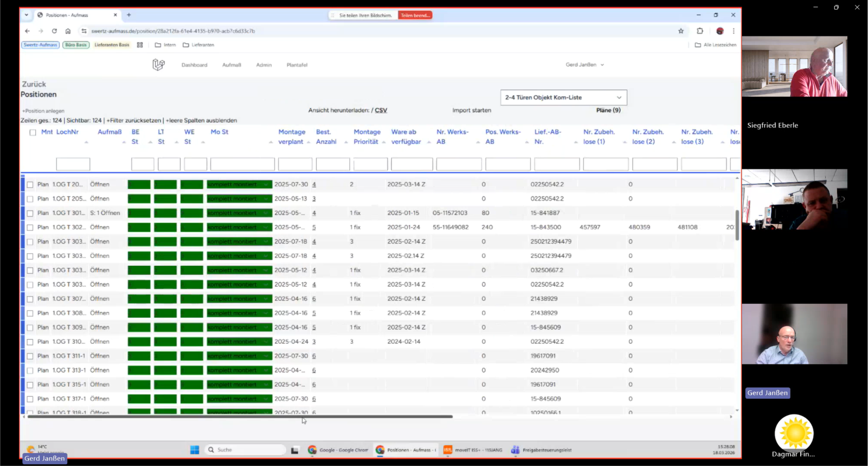Select checkbox for row 1.OG T 317-1

click(30, 399)
